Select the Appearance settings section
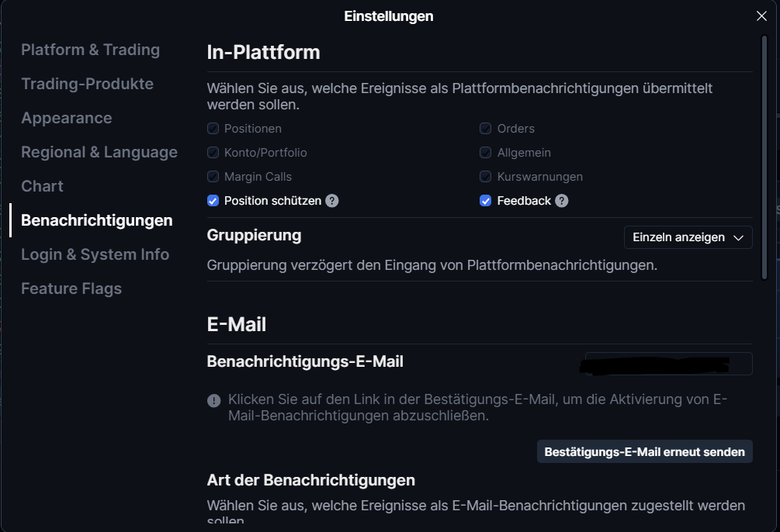 tap(67, 119)
